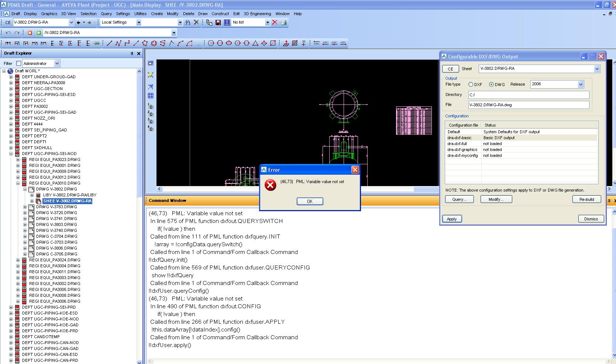This screenshot has width=616, height=364.
Task: Open the Draft menu
Action: pyautogui.click(x=16, y=14)
